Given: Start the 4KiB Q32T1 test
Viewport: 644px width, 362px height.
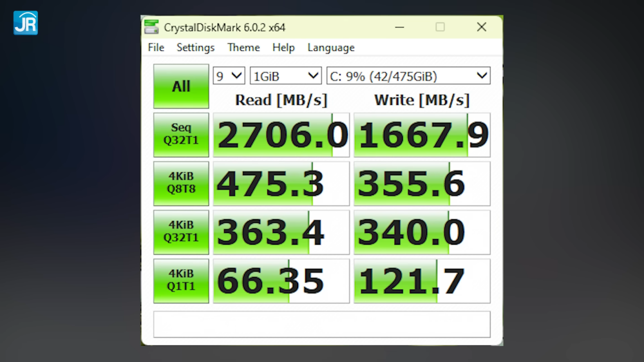Looking at the screenshot, I should (x=181, y=232).
